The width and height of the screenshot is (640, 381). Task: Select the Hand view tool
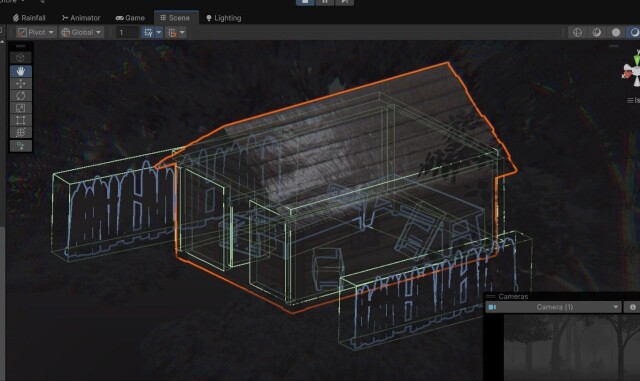20,71
